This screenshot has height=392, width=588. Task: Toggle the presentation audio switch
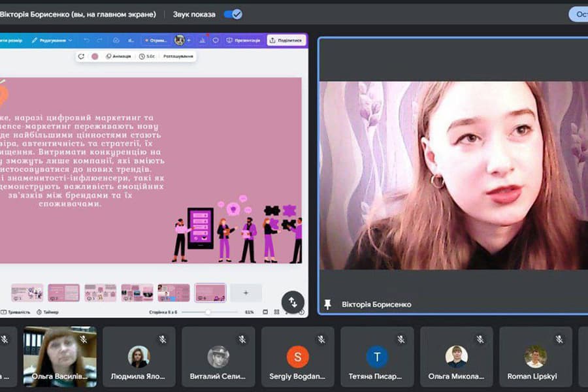pyautogui.click(x=233, y=14)
